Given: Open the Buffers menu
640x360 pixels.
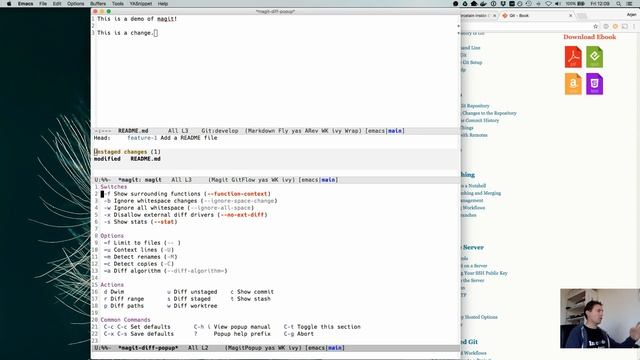Looking at the screenshot, I should point(98,4).
